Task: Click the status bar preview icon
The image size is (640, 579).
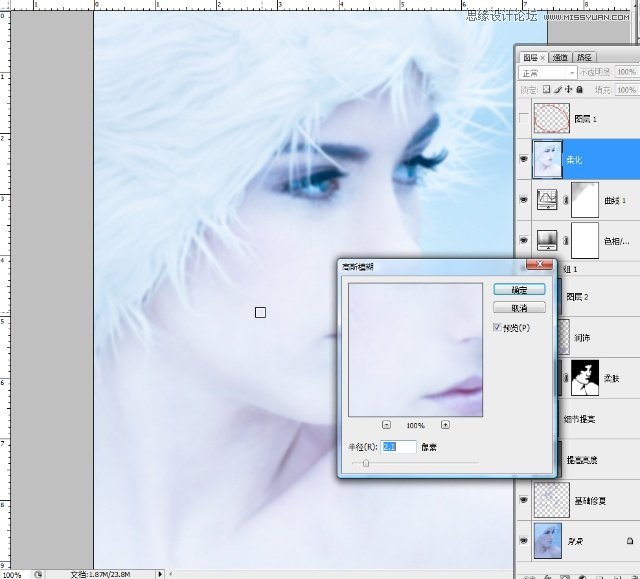Action: pyautogui.click(x=38, y=575)
